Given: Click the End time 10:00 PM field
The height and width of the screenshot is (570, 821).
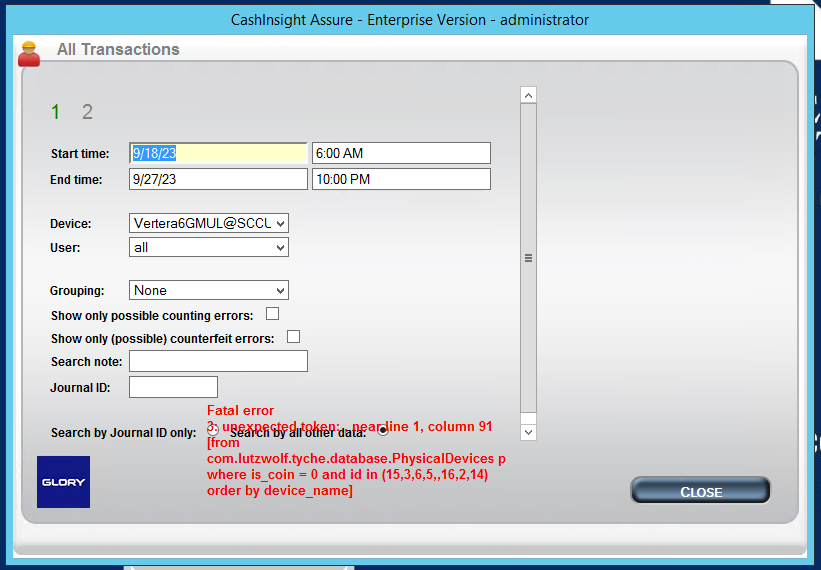Looking at the screenshot, I should click(401, 179).
